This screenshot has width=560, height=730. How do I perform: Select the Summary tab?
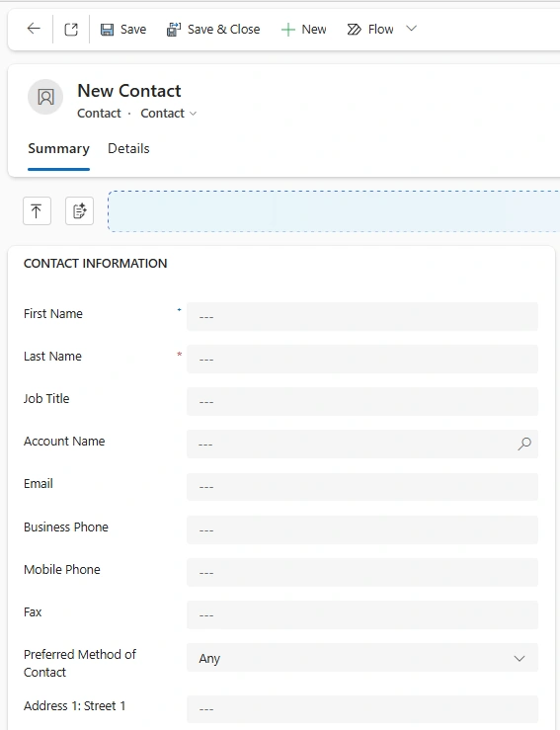pos(58,148)
